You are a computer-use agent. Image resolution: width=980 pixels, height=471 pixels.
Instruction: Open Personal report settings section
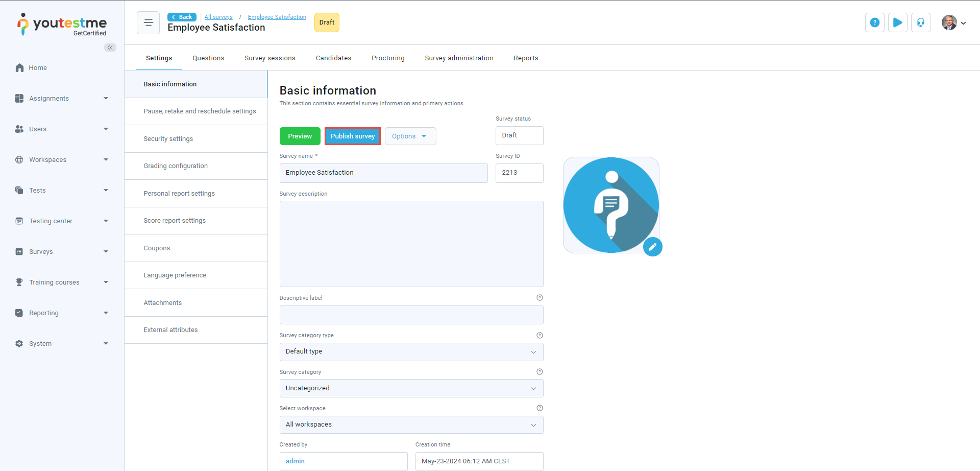(x=196, y=194)
